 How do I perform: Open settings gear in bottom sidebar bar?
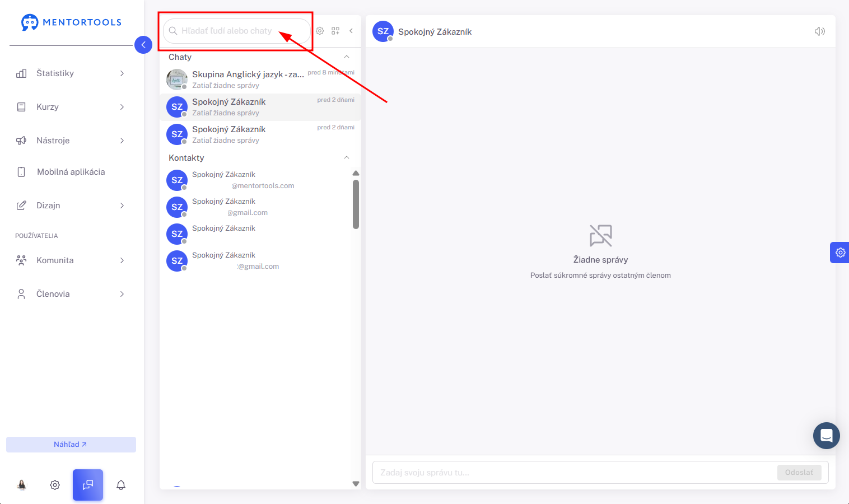[x=55, y=485]
